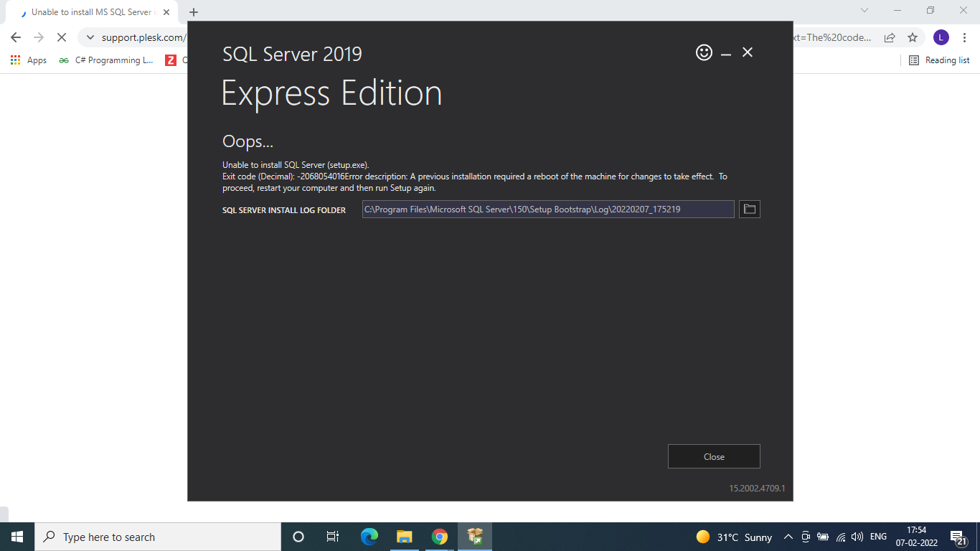The height and width of the screenshot is (551, 980).
Task: Open Task View on taskbar
Action: pos(333,537)
